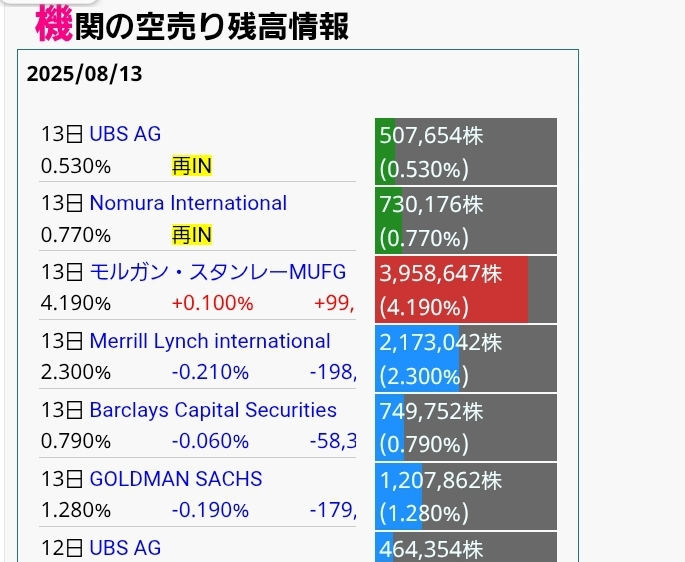Click the 再IN badge in the UBS AG row

[192, 166]
